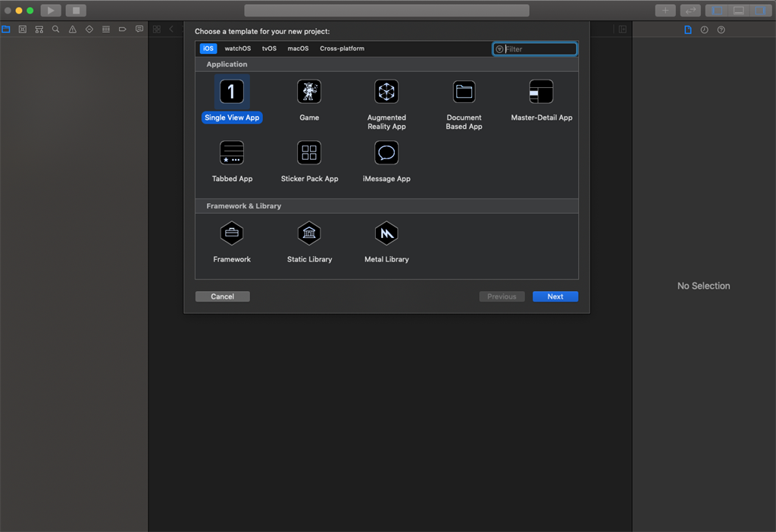Switch to the Cross-platform tab
The width and height of the screenshot is (776, 532).
pyautogui.click(x=342, y=49)
